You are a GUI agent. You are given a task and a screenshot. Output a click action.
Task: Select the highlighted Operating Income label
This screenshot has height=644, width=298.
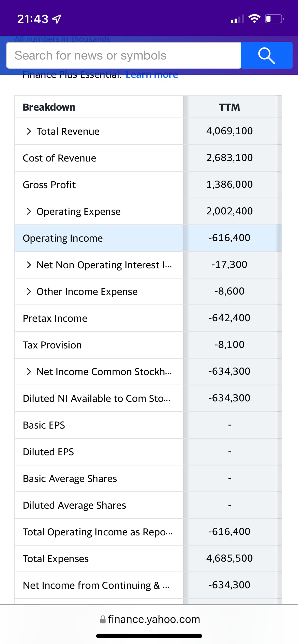[63, 238]
